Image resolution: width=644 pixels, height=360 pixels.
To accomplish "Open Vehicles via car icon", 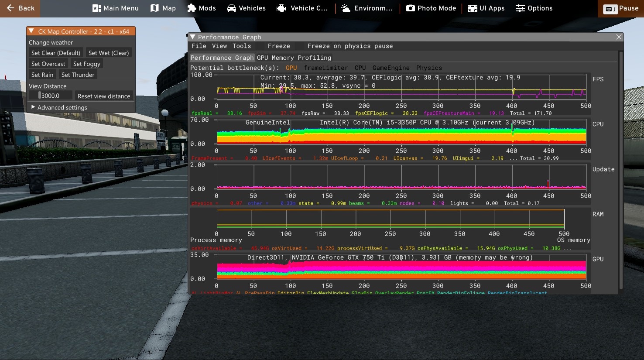I will (232, 8).
